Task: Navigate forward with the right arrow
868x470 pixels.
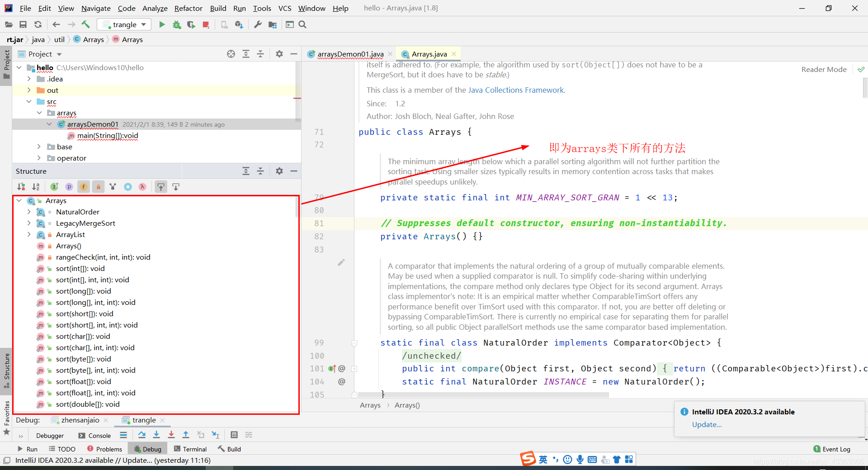Action: pyautogui.click(x=71, y=24)
